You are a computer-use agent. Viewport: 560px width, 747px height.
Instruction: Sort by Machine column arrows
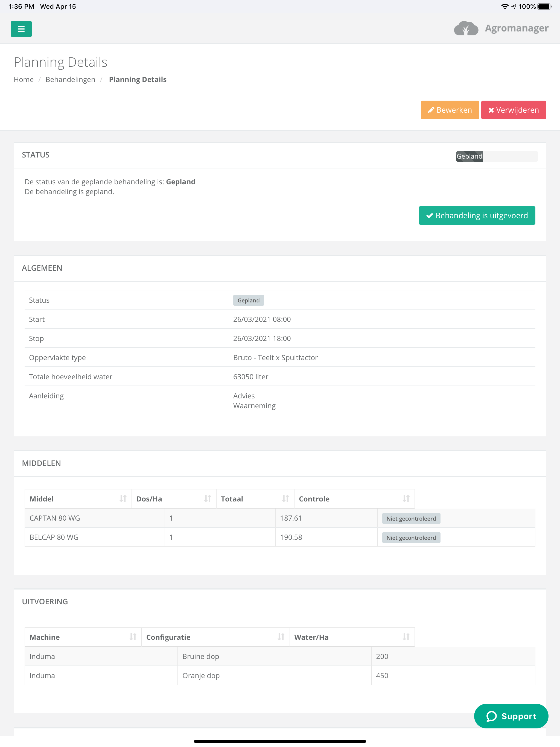tap(133, 637)
